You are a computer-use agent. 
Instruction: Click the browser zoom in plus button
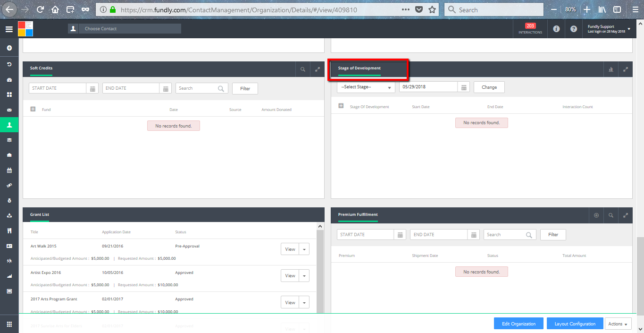pyautogui.click(x=586, y=9)
